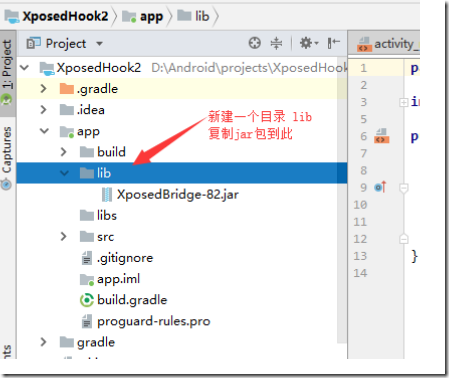Collapse the lib folder
Screen dimensions: 449x378
(64, 173)
